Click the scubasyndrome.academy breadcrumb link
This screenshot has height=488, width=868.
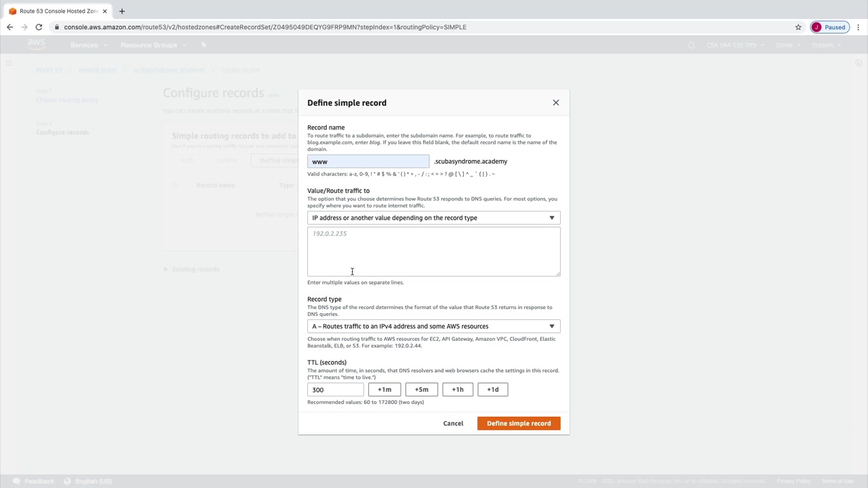click(x=169, y=70)
